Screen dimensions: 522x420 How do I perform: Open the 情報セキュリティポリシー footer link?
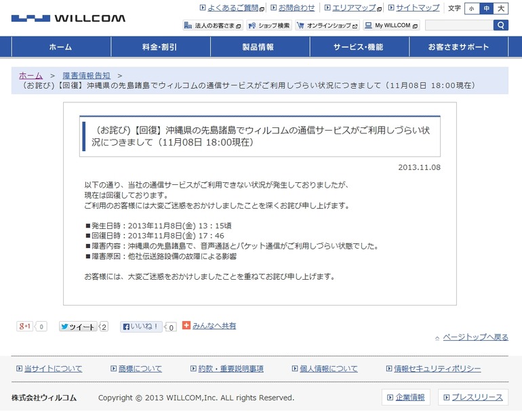point(437,369)
